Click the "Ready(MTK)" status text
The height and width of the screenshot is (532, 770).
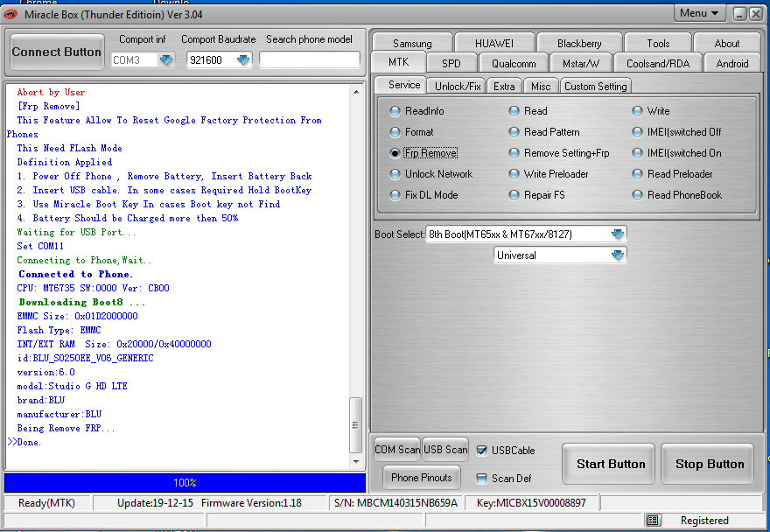[x=46, y=503]
